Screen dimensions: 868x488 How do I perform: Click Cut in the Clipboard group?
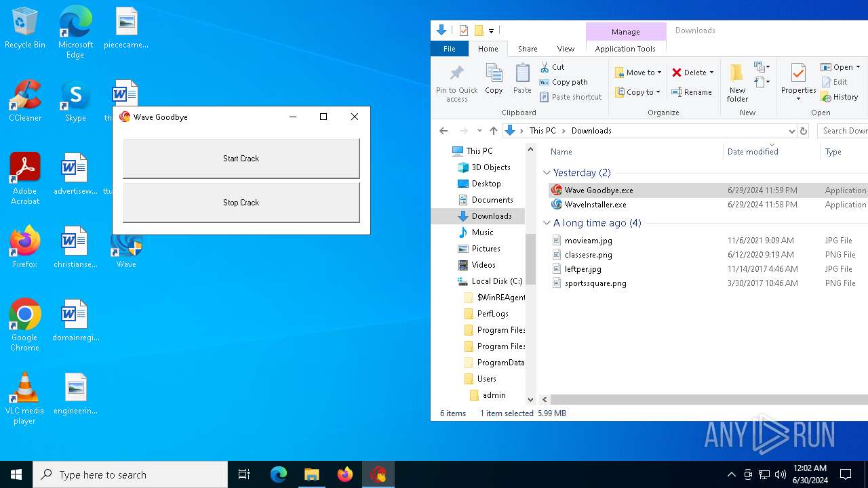coord(552,67)
